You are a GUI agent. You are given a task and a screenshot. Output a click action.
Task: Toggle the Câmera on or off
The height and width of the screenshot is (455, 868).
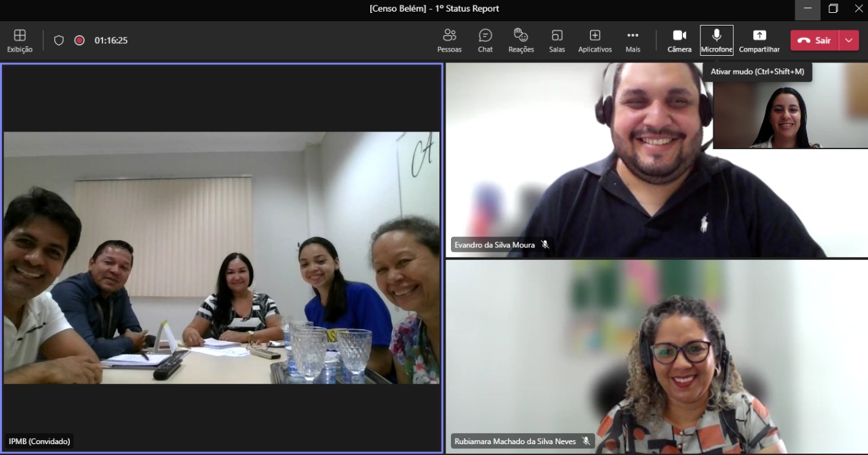[x=679, y=41]
